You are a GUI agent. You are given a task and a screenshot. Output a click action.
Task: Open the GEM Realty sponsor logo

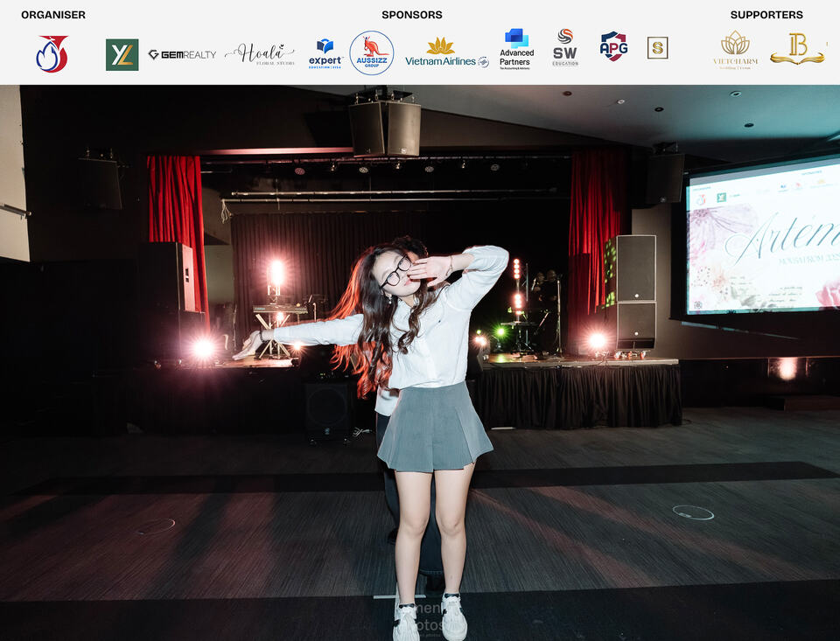(182, 54)
